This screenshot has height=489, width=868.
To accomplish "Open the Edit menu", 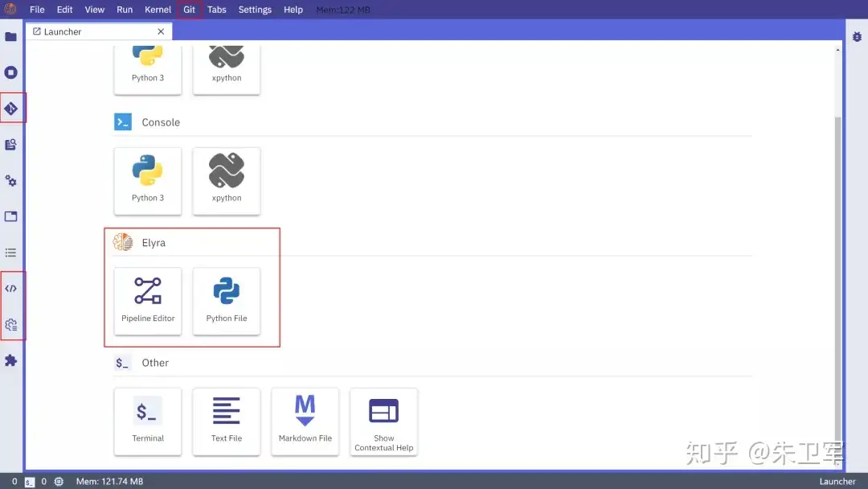I will 65,10.
